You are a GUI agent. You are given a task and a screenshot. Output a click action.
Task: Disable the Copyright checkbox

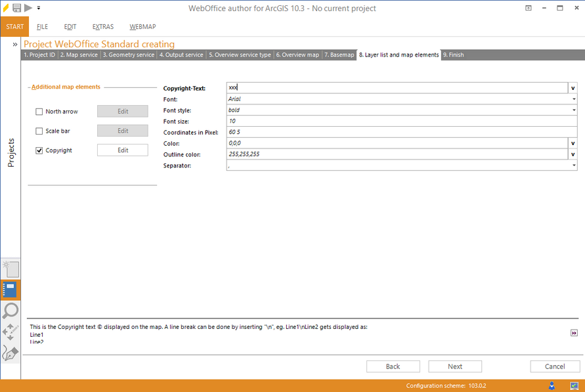pos(39,150)
